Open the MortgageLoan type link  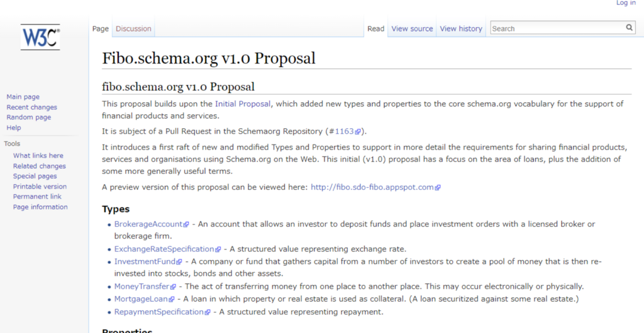[144, 299]
